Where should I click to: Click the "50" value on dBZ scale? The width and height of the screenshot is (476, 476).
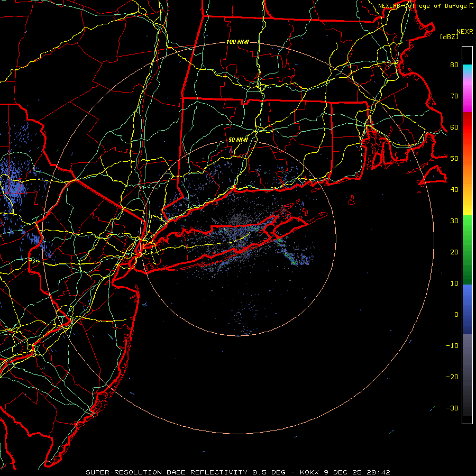454,159
